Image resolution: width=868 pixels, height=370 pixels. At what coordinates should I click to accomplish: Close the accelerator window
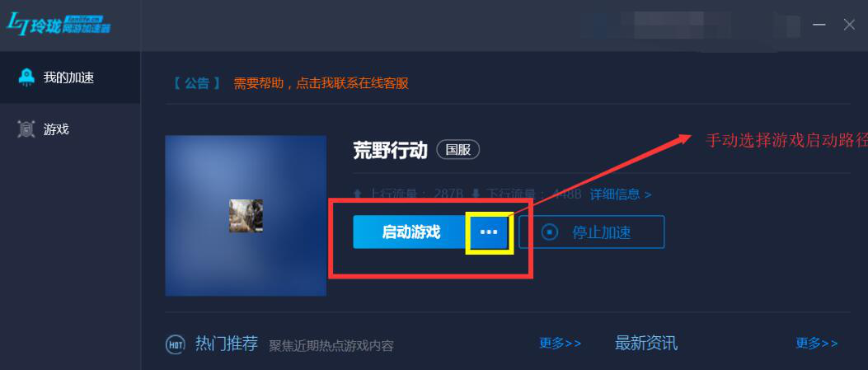pos(849,25)
